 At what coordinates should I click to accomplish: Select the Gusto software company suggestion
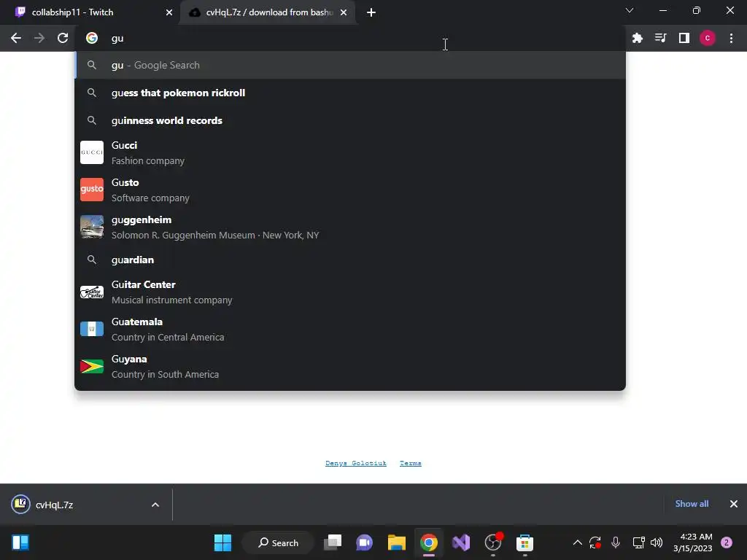(350, 190)
